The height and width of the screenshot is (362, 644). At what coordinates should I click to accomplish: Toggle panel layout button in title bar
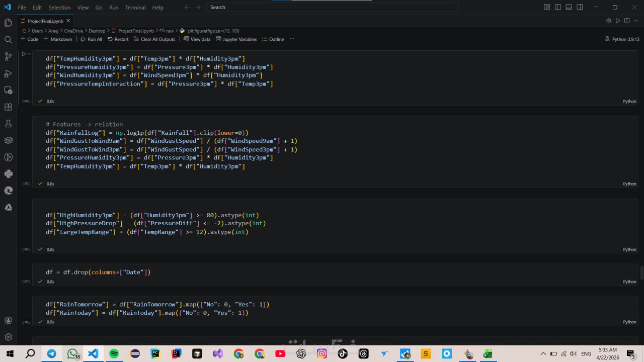click(x=569, y=7)
